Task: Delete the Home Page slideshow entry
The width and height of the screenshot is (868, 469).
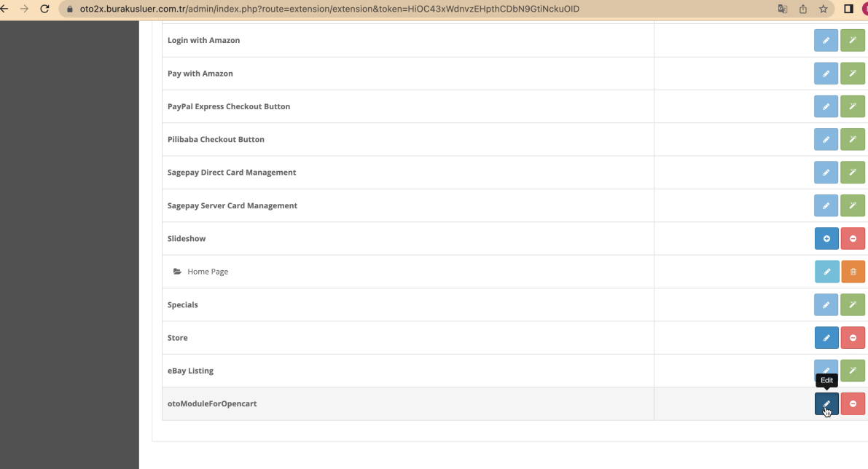Action: pyautogui.click(x=853, y=272)
